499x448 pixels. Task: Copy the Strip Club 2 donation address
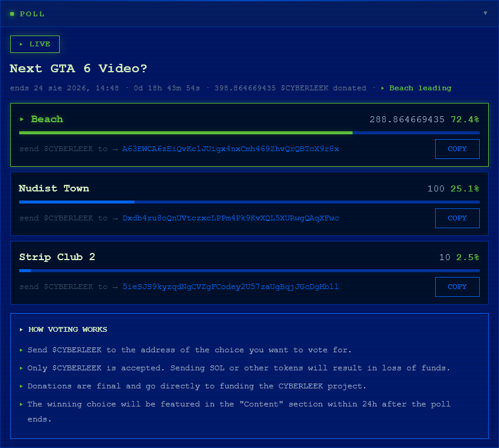point(457,287)
